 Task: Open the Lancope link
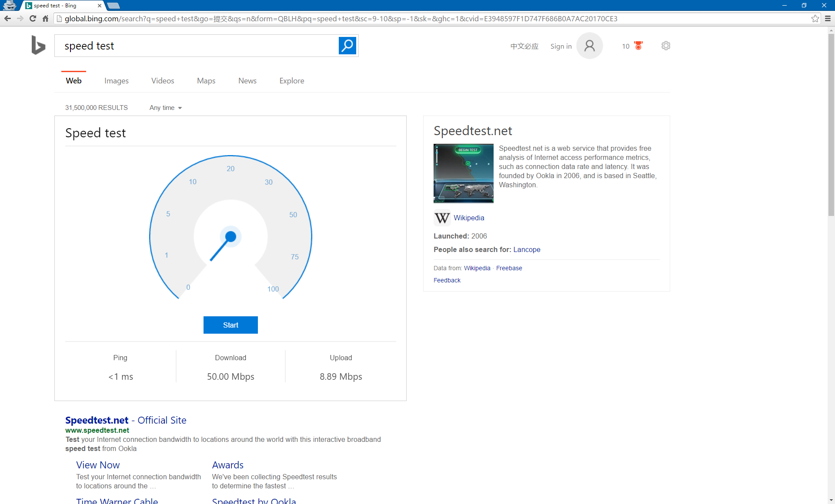527,249
